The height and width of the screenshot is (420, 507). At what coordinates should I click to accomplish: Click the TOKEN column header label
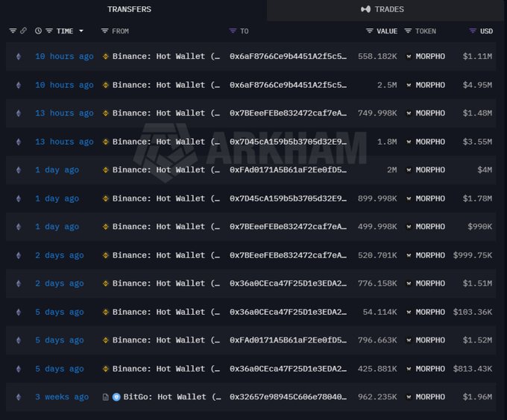click(426, 31)
